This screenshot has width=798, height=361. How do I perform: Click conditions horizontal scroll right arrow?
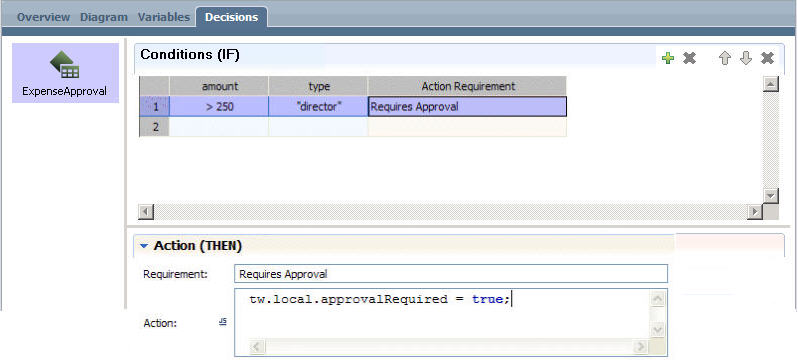tap(755, 211)
